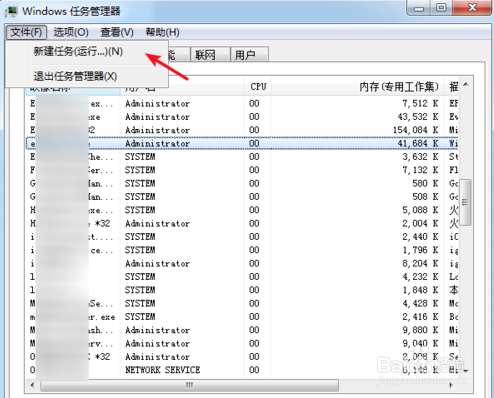Click SYSTEM in the 3,632 K row
The width and height of the screenshot is (494, 398).
click(140, 157)
